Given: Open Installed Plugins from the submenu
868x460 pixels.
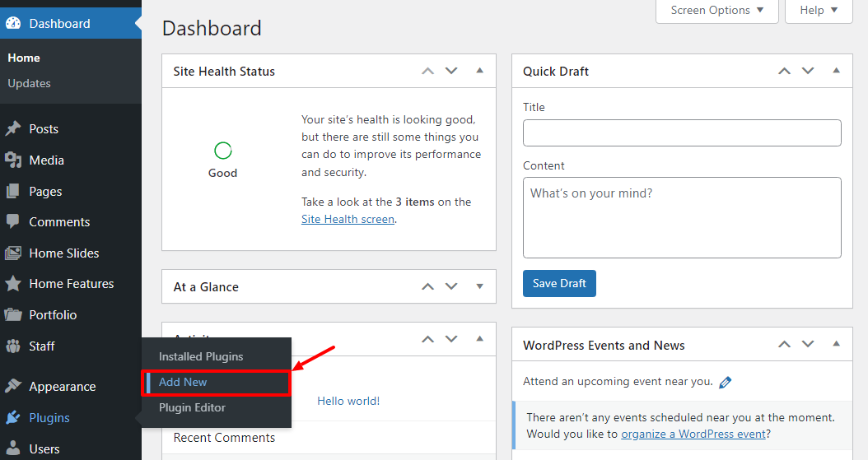Looking at the screenshot, I should tap(201, 356).
